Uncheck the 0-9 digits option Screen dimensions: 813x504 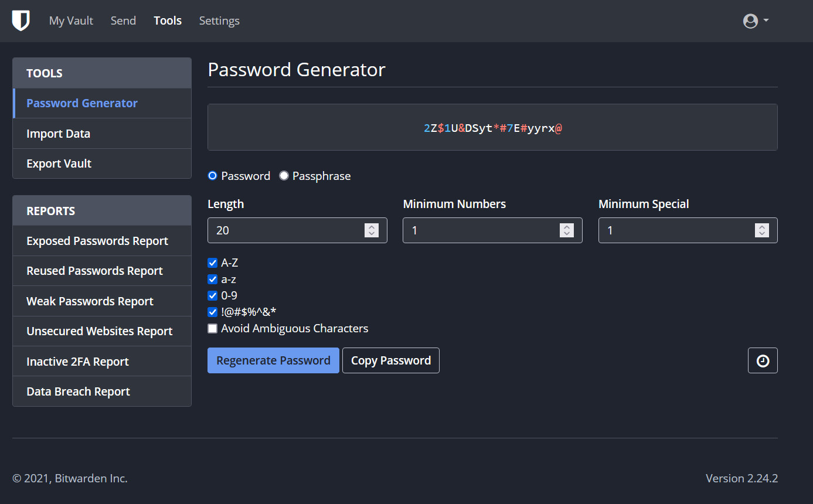coord(212,295)
